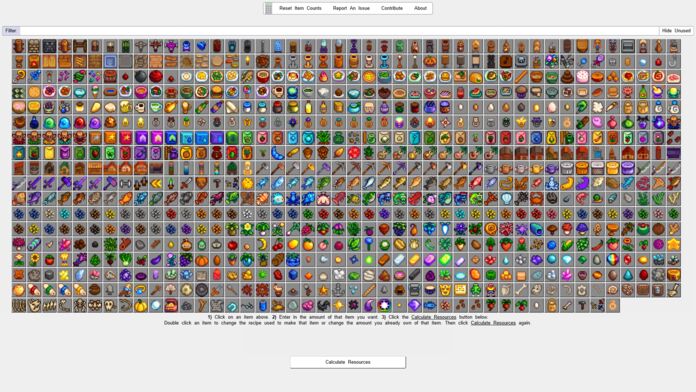The image size is (696, 392).
Task: Select the Pumpkin crop item
Action: 201,260
